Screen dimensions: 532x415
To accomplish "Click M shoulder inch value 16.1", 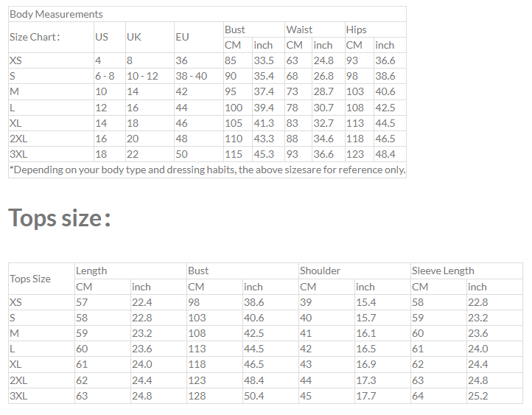I will [x=365, y=333].
